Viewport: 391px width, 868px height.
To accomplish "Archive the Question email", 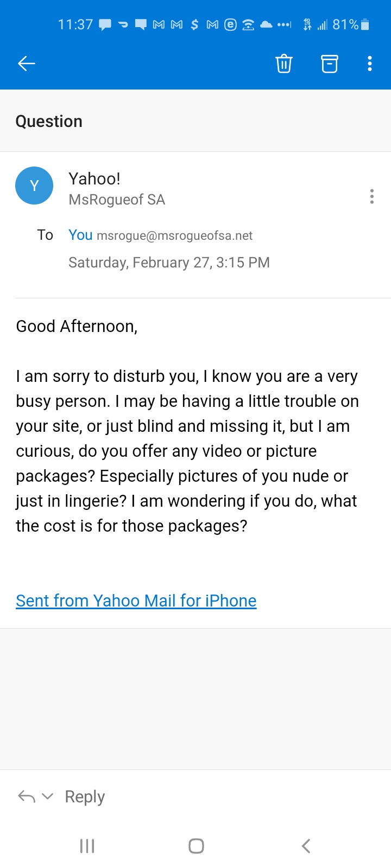I will point(329,63).
